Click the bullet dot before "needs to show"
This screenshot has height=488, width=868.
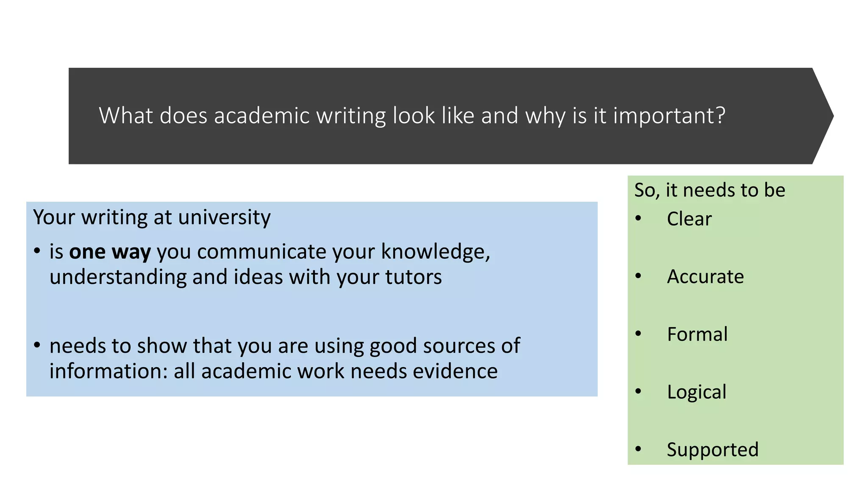tap(37, 345)
